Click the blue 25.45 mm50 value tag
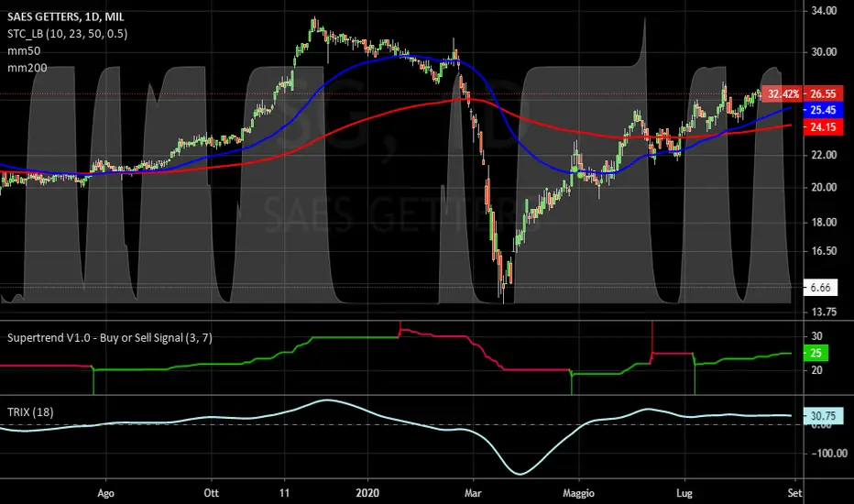Viewport: 854px width, 504px height. 823,110
